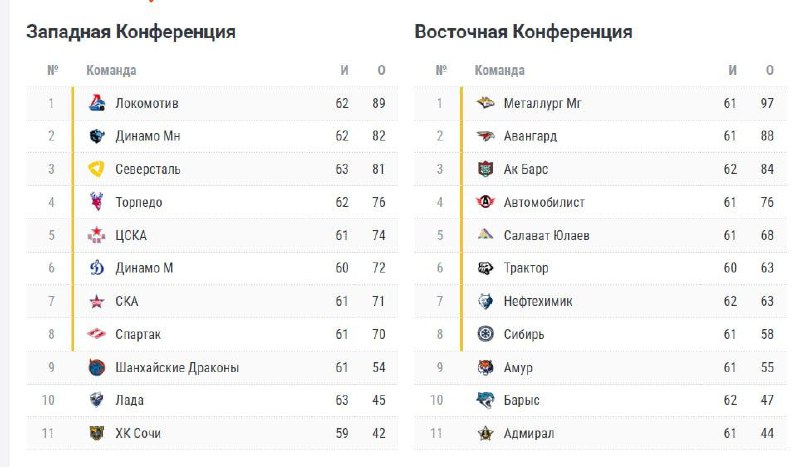Image resolution: width=800 pixels, height=467 pixels.
Task: Select the Шанхайские Драконы team name
Action: point(177,367)
